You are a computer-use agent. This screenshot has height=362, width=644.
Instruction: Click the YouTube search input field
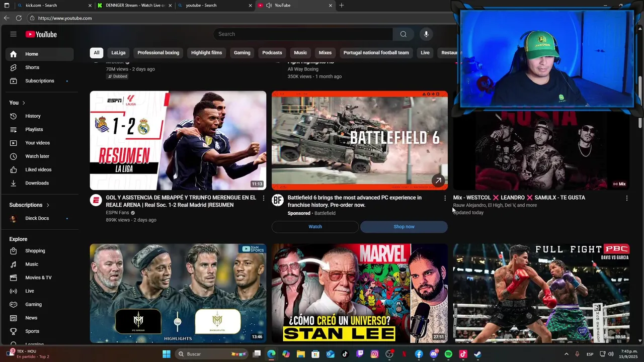point(303,34)
